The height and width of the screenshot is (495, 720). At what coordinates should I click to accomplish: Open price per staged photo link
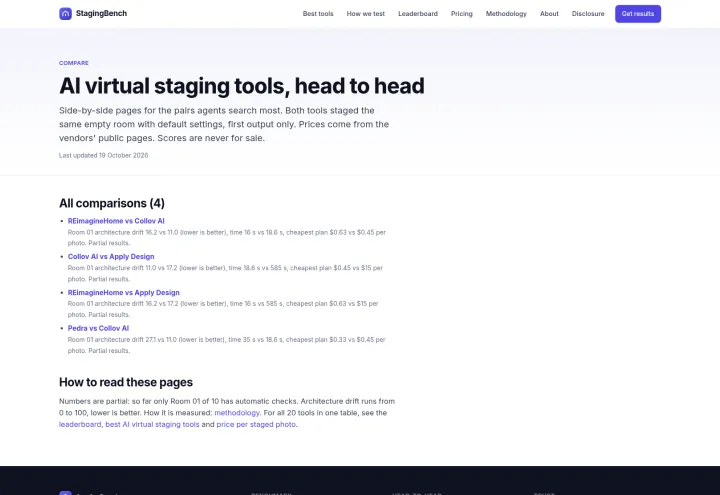(256, 424)
